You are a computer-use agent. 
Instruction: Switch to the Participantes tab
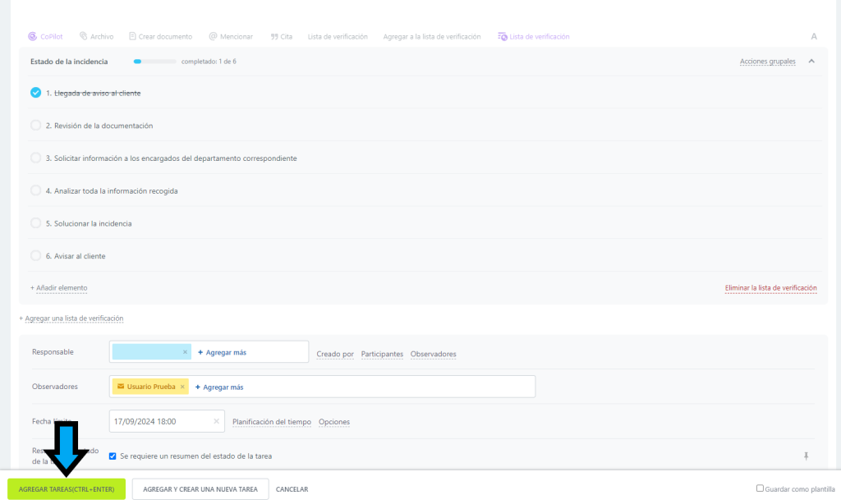point(382,354)
